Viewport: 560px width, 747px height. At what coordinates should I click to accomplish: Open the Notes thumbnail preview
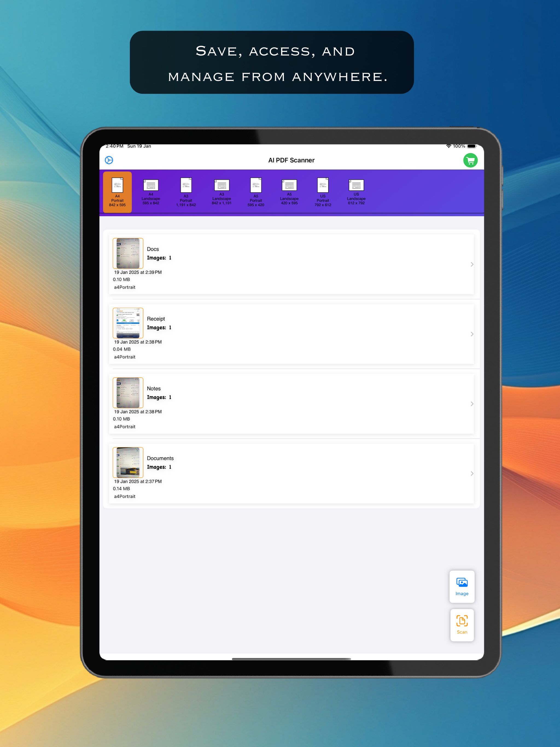pos(128,393)
